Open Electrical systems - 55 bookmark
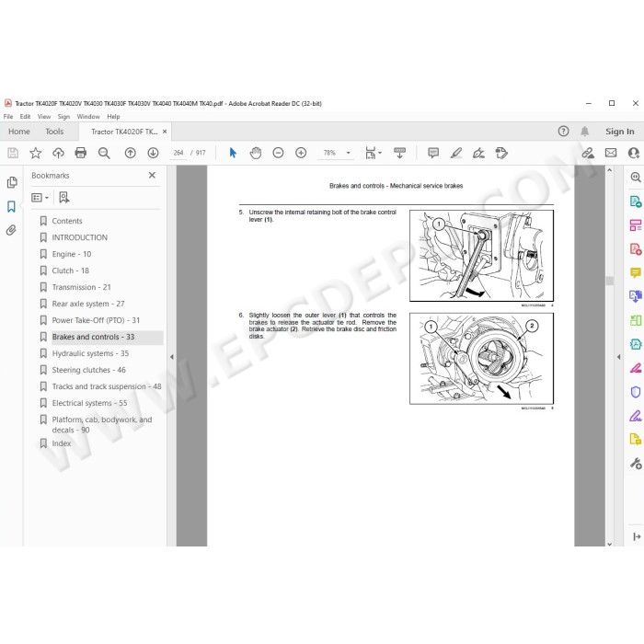Screen dimensions: 644x644 (x=89, y=403)
